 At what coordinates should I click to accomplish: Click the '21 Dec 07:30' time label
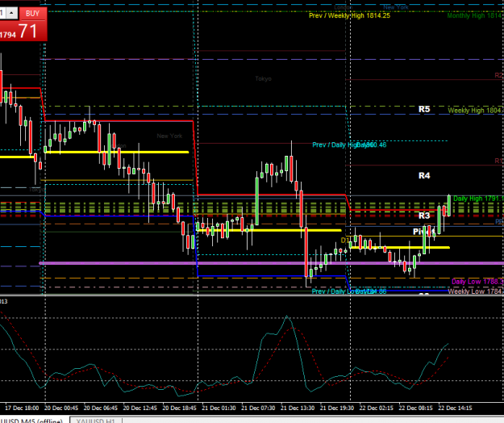[x=258, y=408]
